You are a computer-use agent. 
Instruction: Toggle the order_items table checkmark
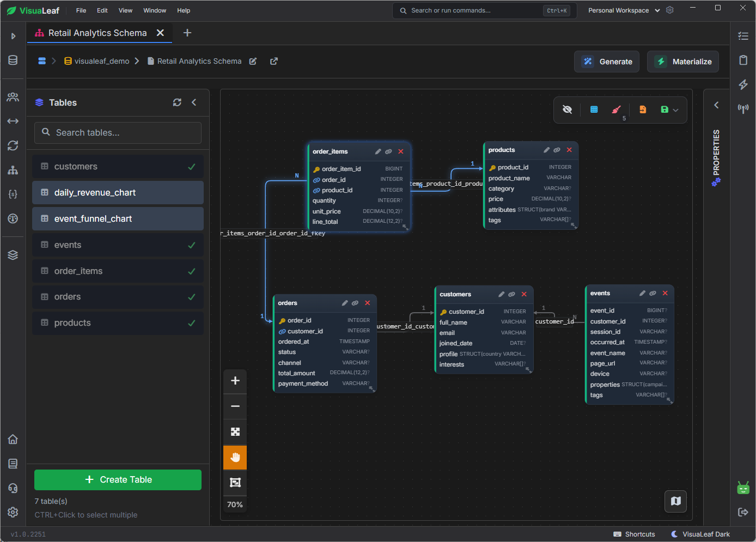click(192, 271)
